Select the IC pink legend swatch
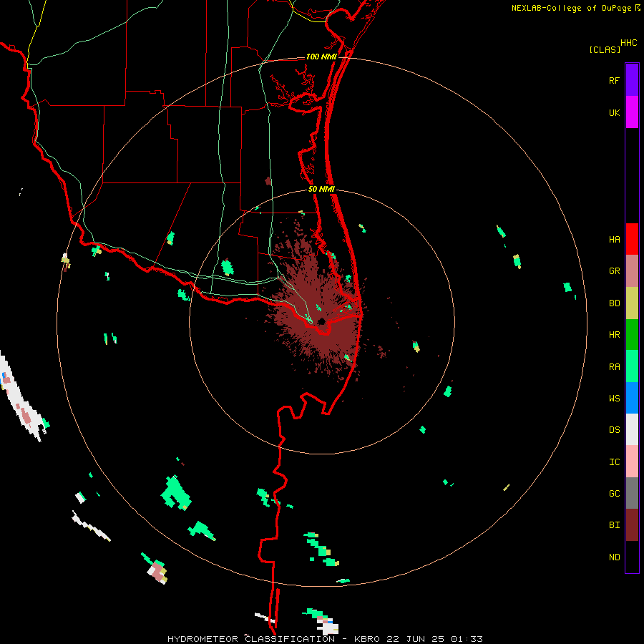 pos(632,462)
